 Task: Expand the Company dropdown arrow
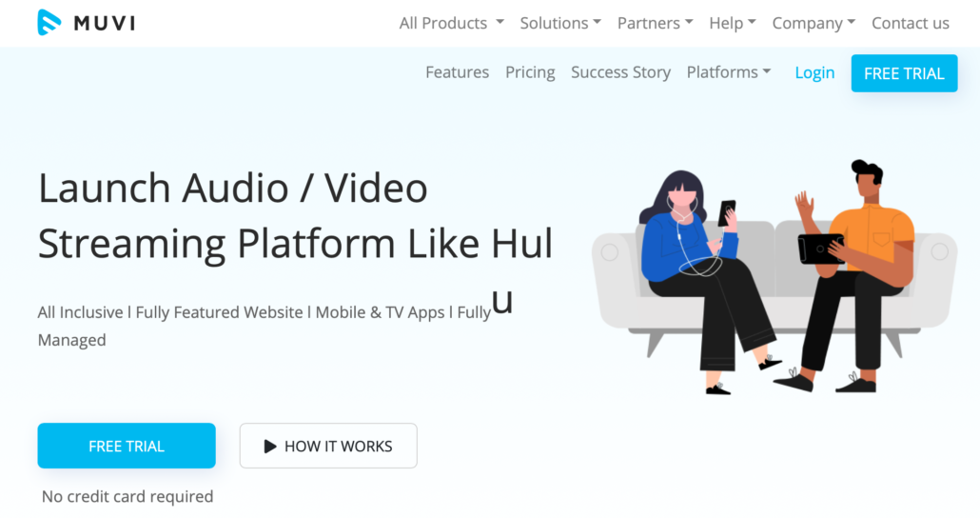852,23
